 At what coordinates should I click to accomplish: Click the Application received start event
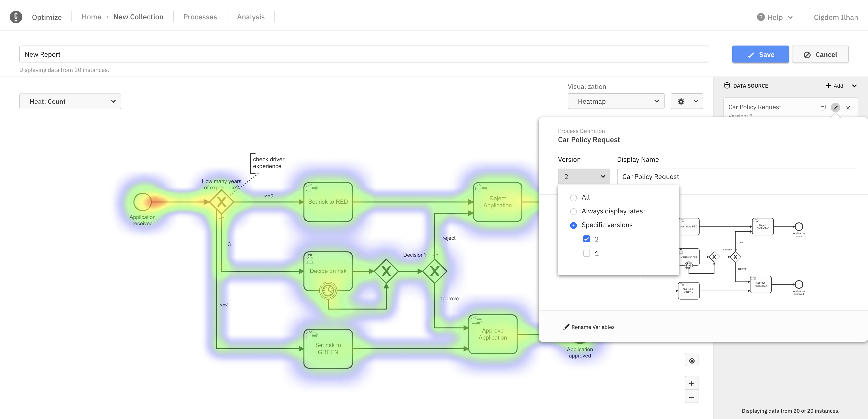tap(143, 202)
